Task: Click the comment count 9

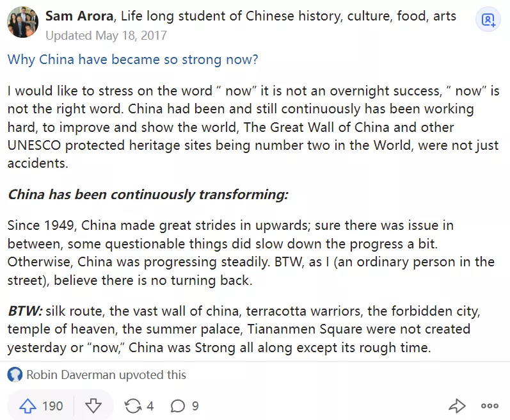Action: tap(195, 406)
